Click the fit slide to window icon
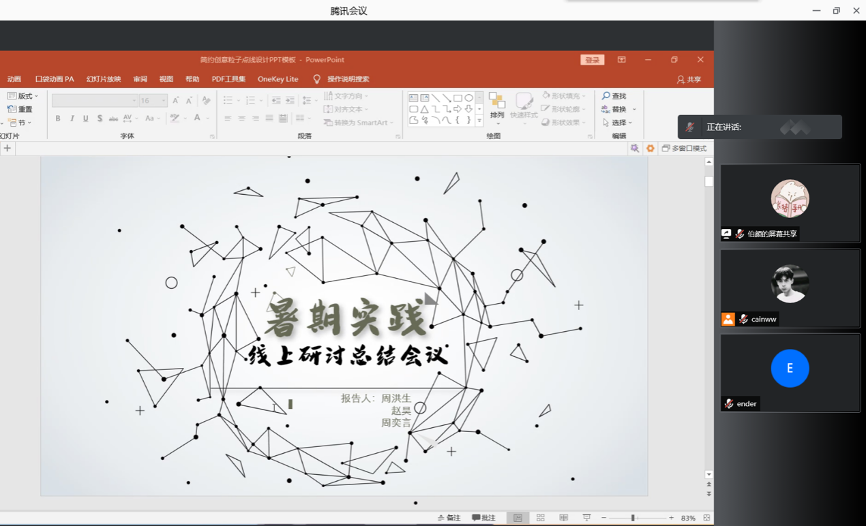 [x=706, y=518]
